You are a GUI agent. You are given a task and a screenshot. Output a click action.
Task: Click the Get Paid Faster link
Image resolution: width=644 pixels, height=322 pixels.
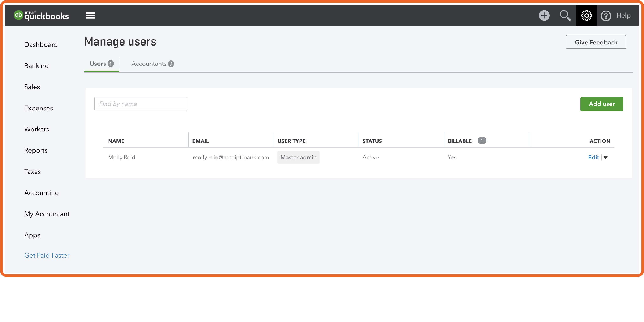(x=47, y=255)
